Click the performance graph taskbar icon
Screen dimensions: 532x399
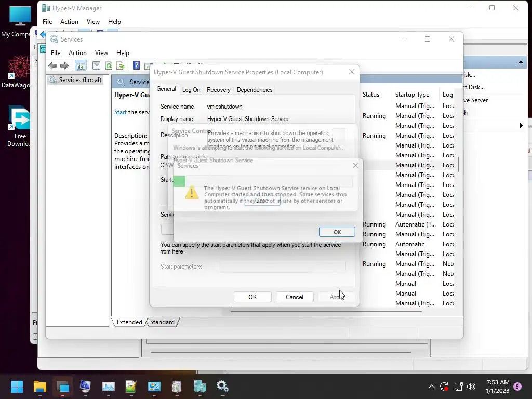coord(108,387)
